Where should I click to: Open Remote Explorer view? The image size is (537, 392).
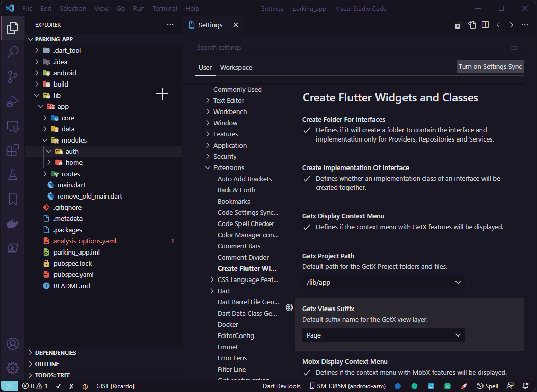click(13, 126)
